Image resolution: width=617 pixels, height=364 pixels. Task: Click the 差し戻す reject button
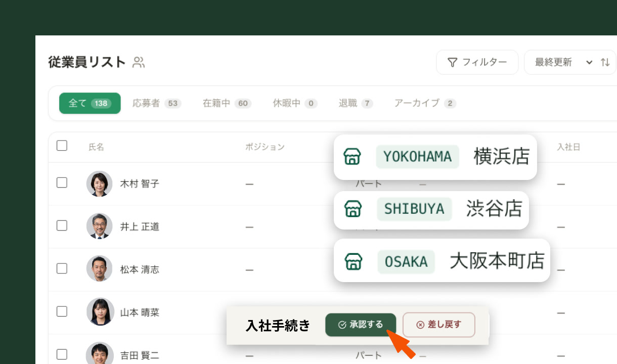439,325
